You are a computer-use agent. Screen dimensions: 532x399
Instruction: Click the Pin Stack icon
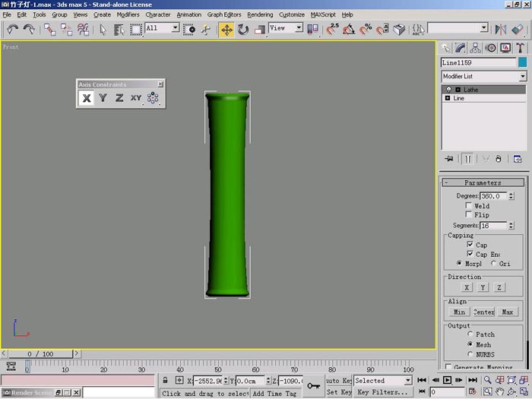coord(449,159)
